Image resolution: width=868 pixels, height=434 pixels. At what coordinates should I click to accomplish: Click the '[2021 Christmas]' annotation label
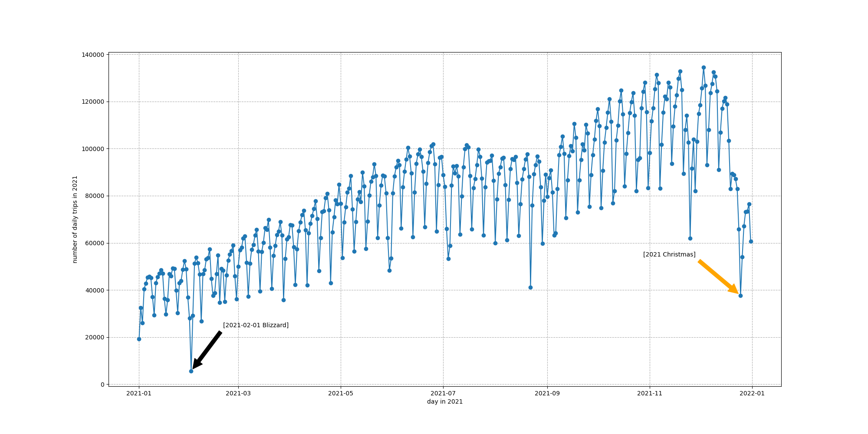point(669,255)
